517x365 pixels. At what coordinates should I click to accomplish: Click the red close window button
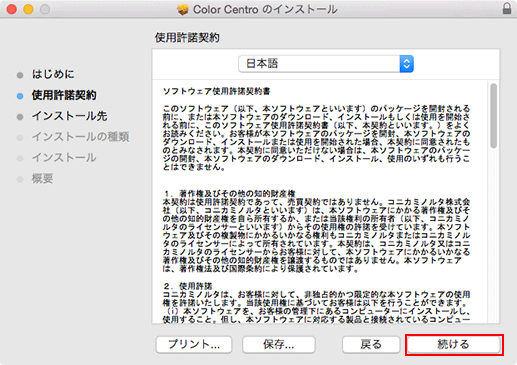click(x=12, y=9)
